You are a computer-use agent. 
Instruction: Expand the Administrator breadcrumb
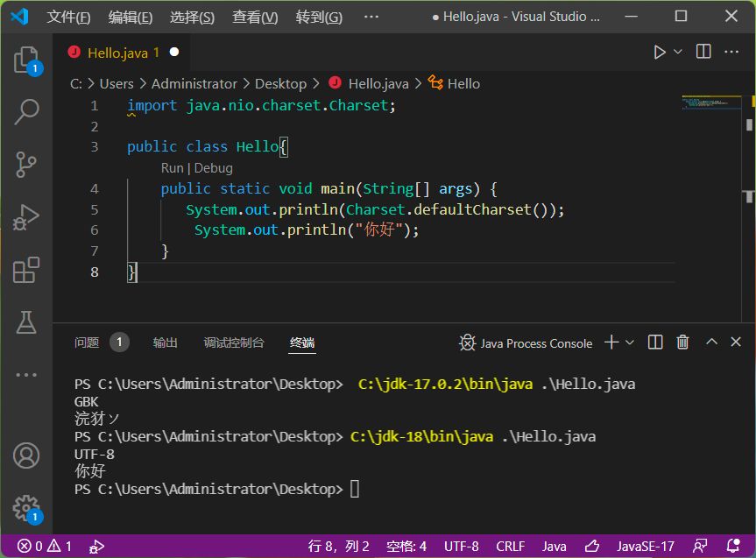tap(194, 84)
